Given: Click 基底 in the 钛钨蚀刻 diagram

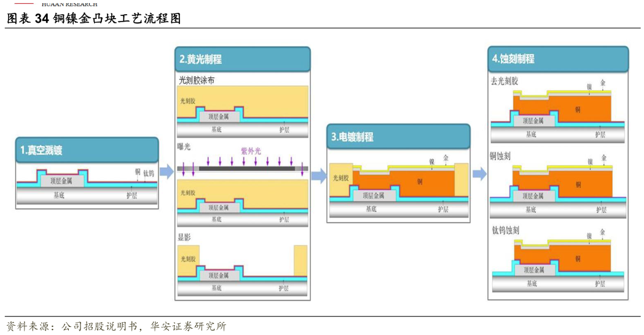Looking at the screenshot, I should [x=532, y=283].
